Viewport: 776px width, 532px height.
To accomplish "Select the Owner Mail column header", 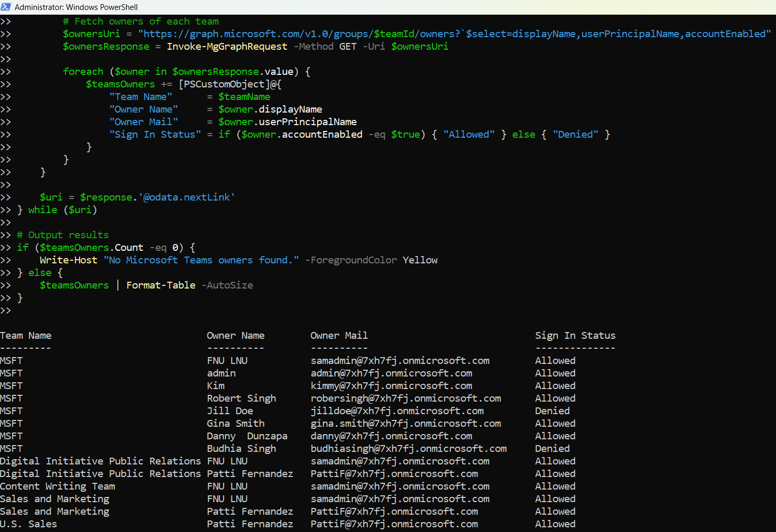I will click(x=339, y=336).
